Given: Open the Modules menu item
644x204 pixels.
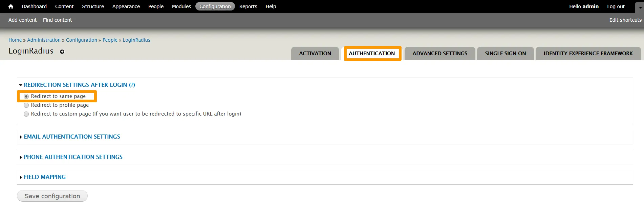Looking at the screenshot, I should pos(181,6).
